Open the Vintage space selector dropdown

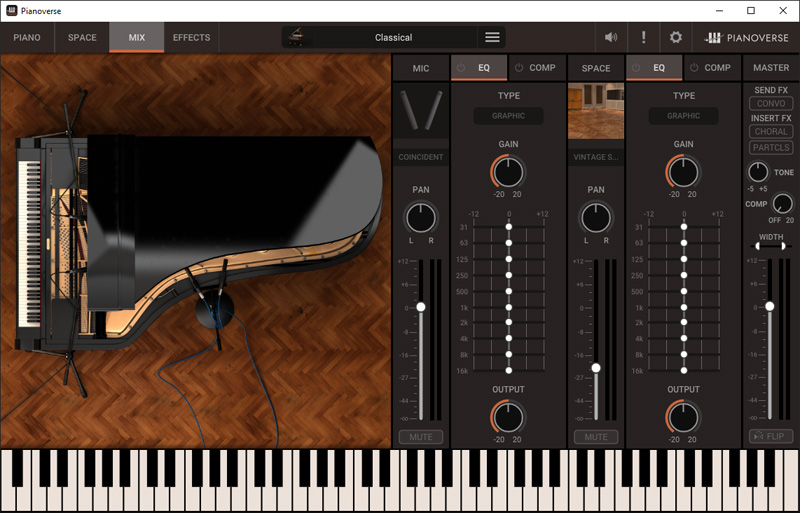596,157
